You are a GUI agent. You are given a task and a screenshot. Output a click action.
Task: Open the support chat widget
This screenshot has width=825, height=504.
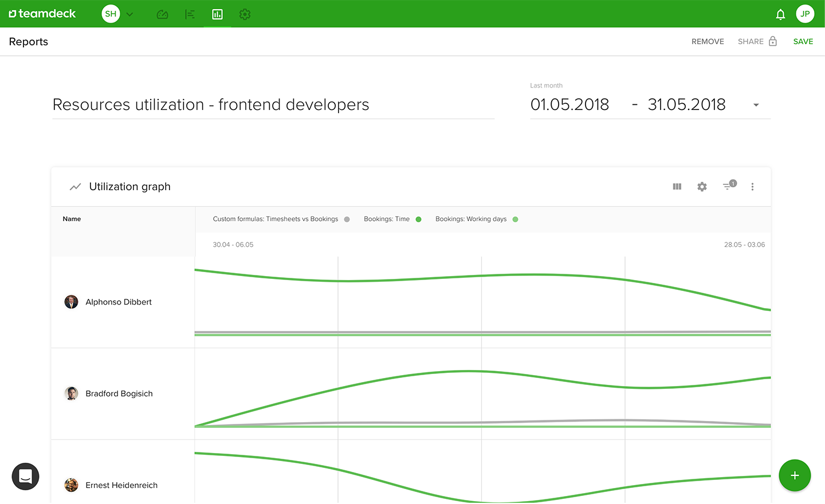tap(26, 477)
